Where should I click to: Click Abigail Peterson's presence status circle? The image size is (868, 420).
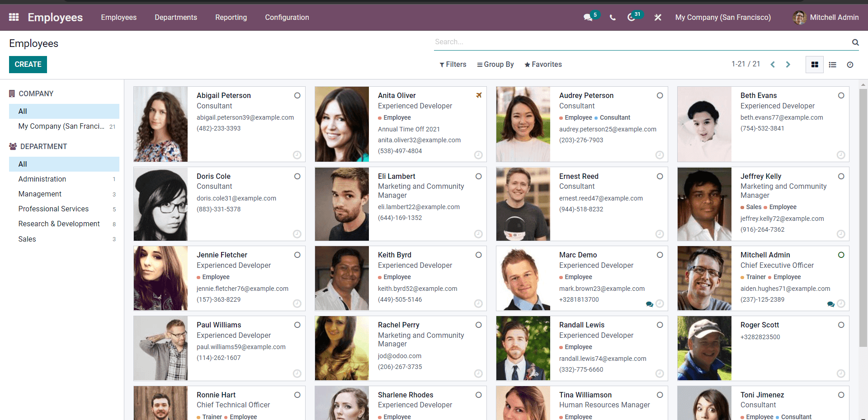coord(297,95)
